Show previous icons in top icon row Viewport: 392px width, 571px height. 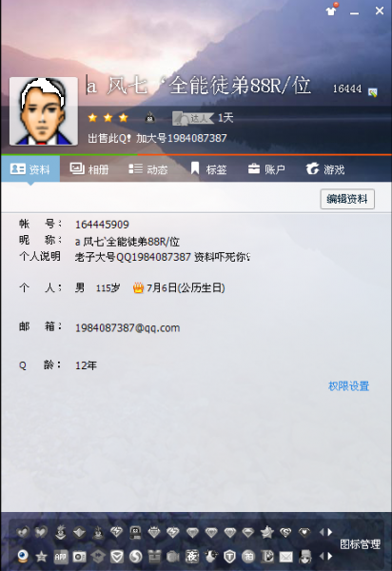tap(322, 532)
